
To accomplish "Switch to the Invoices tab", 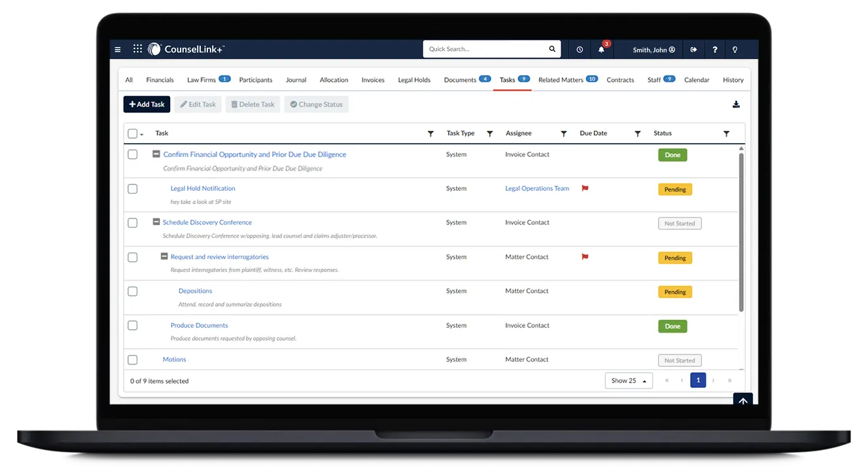I will click(372, 79).
